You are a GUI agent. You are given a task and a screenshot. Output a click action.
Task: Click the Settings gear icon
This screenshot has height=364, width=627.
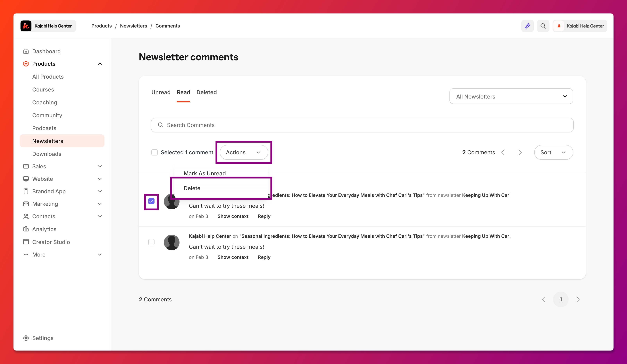26,338
